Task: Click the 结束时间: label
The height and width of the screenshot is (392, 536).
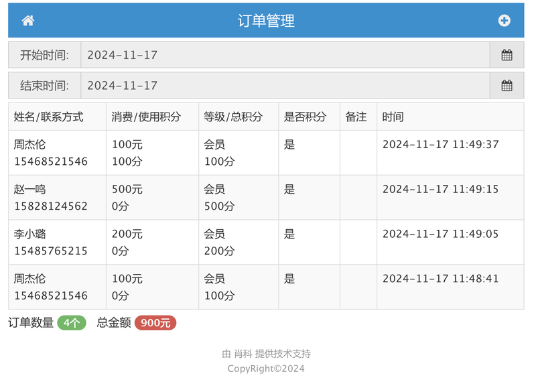Action: pos(44,86)
